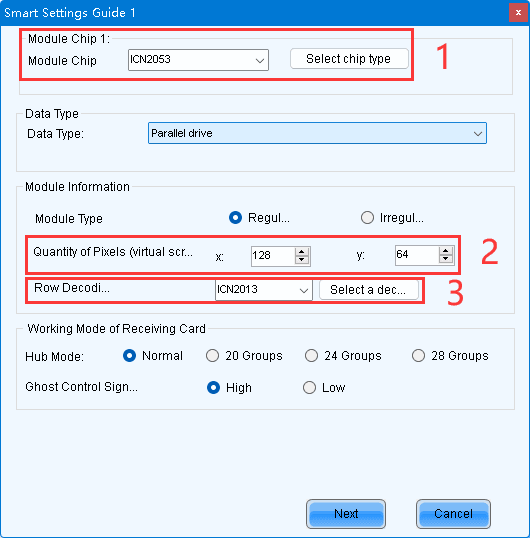This screenshot has height=538, width=530.
Task: Choose 20 Groups hub mode
Action: [212, 355]
